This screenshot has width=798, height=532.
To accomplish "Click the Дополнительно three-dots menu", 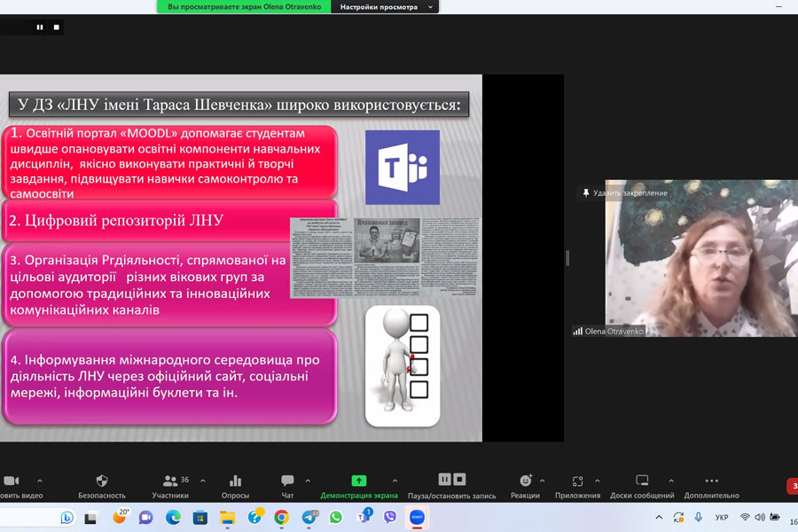I will [711, 481].
